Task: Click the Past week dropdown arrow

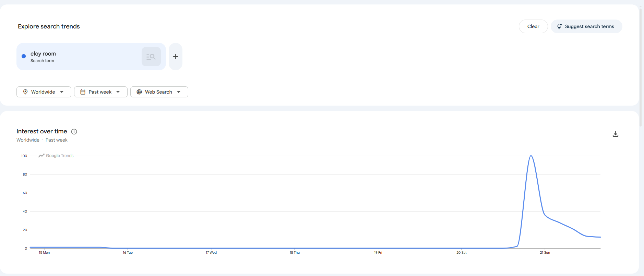Action: [118, 92]
